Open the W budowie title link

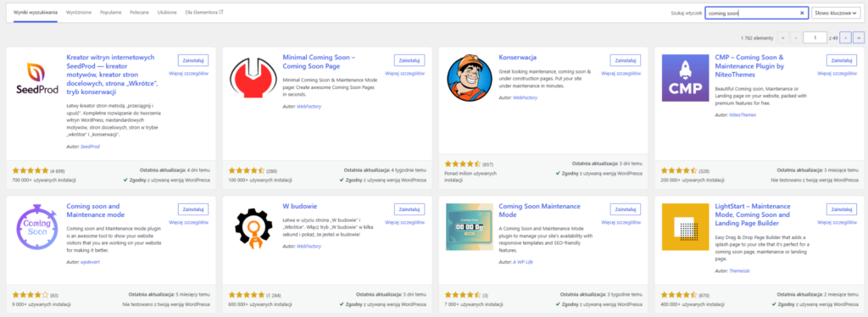[x=299, y=206]
